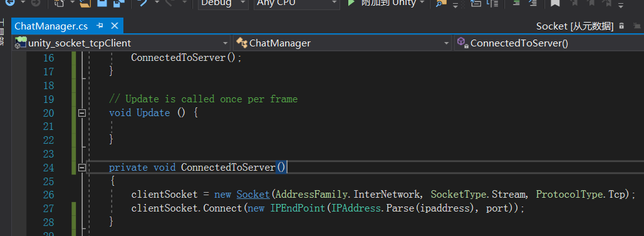The height and width of the screenshot is (236, 644).
Task: Click the underlined Socket link on line 26
Action: pyautogui.click(x=252, y=195)
